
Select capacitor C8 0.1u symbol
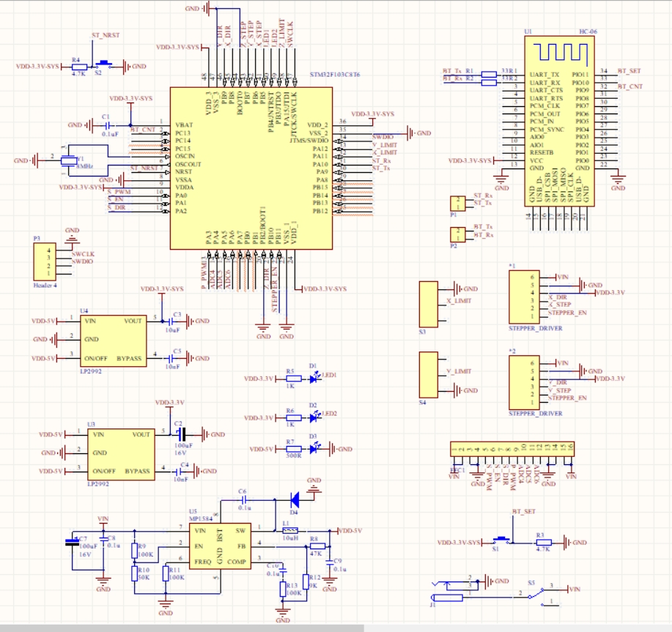tap(103, 538)
